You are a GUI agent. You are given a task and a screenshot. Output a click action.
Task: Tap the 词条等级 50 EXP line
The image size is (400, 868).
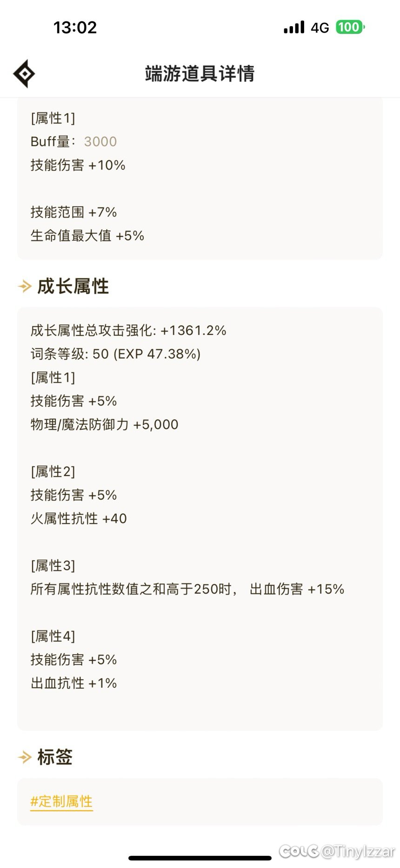[x=115, y=354]
